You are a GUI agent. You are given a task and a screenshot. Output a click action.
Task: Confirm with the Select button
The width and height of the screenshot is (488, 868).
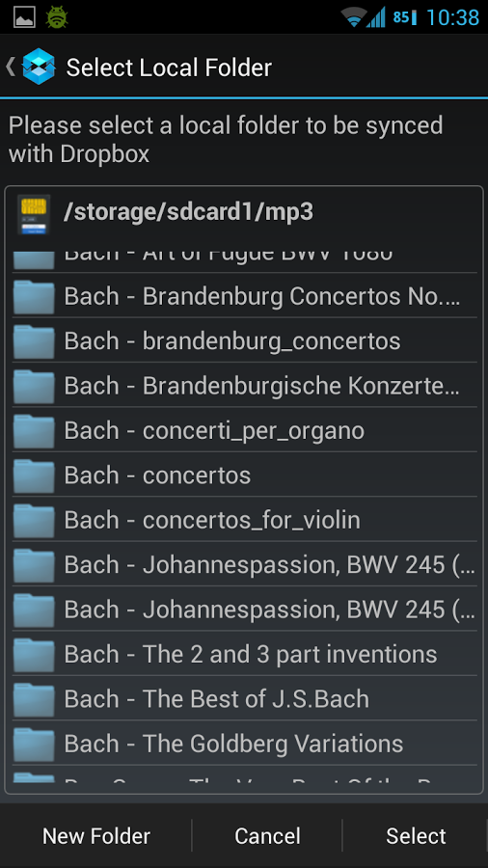click(416, 836)
